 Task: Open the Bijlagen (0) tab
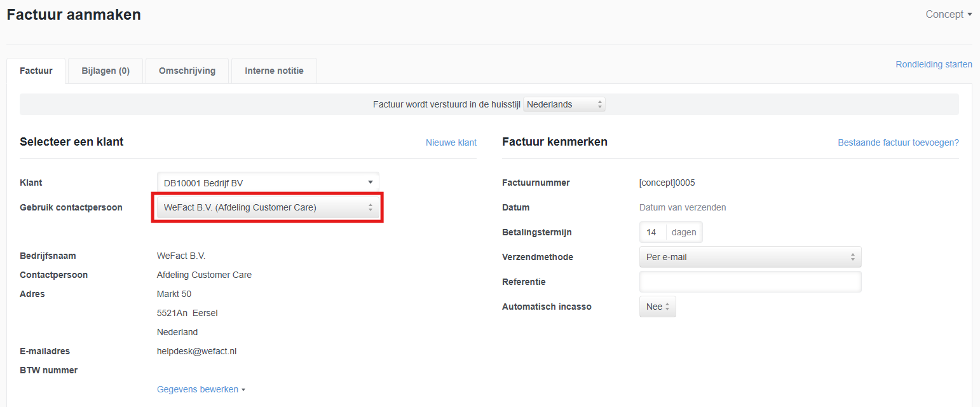[x=105, y=71]
